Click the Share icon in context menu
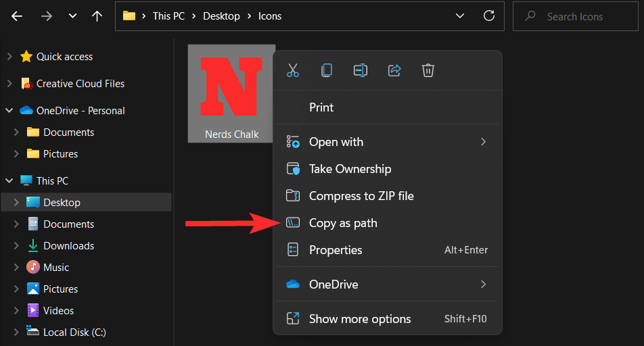 pyautogui.click(x=394, y=70)
